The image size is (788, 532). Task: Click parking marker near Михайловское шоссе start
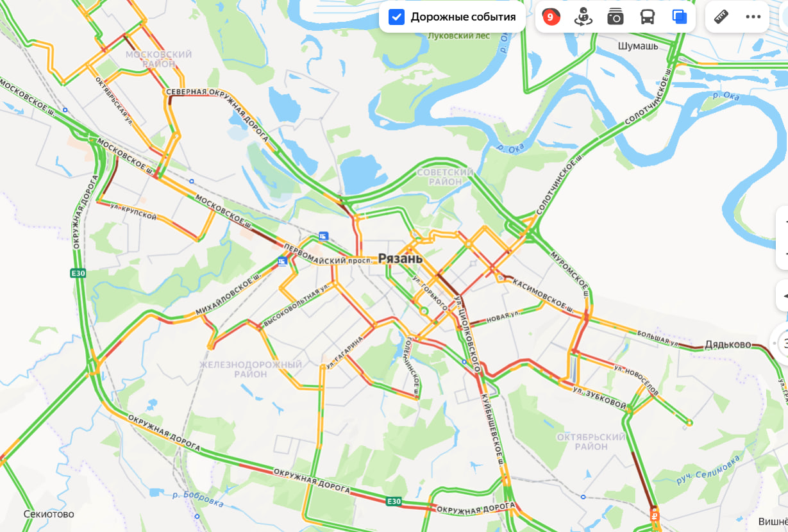click(x=282, y=262)
